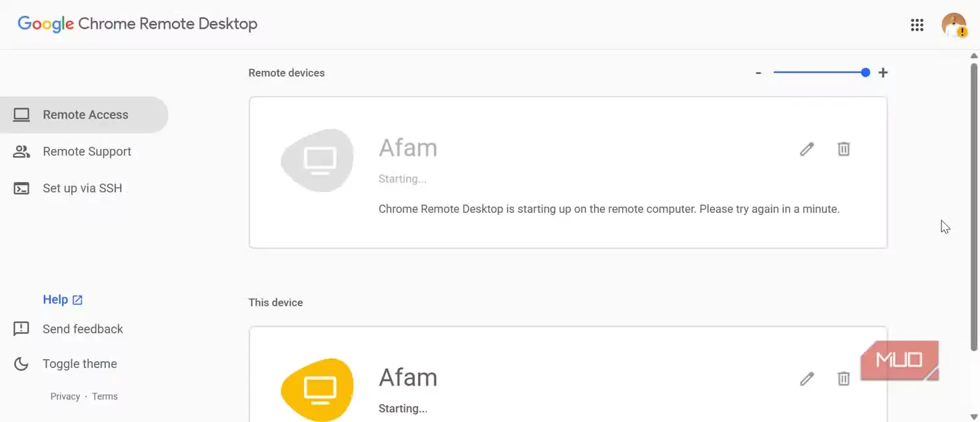Edit the name under This device
This screenshot has height=422, width=980.
coord(807,379)
